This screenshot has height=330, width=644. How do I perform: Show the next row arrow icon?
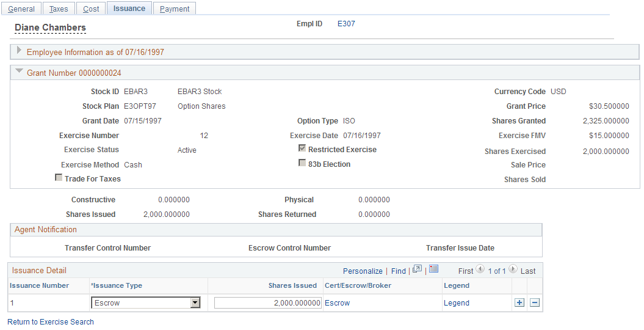513,269
